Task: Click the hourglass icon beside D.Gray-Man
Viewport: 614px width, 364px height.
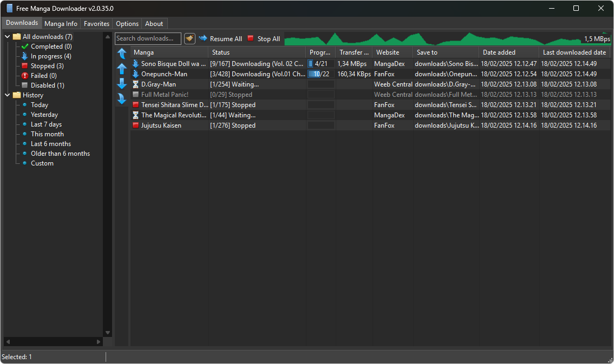Action: (135, 84)
